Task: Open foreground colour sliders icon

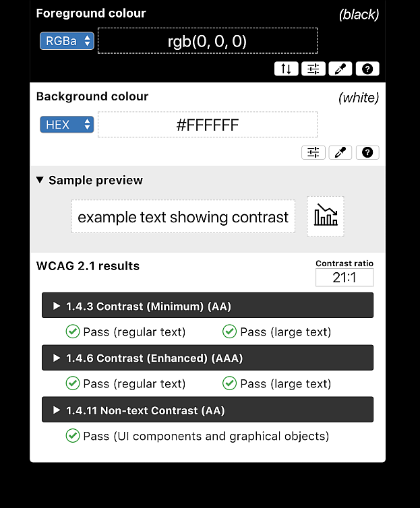Action: click(313, 69)
